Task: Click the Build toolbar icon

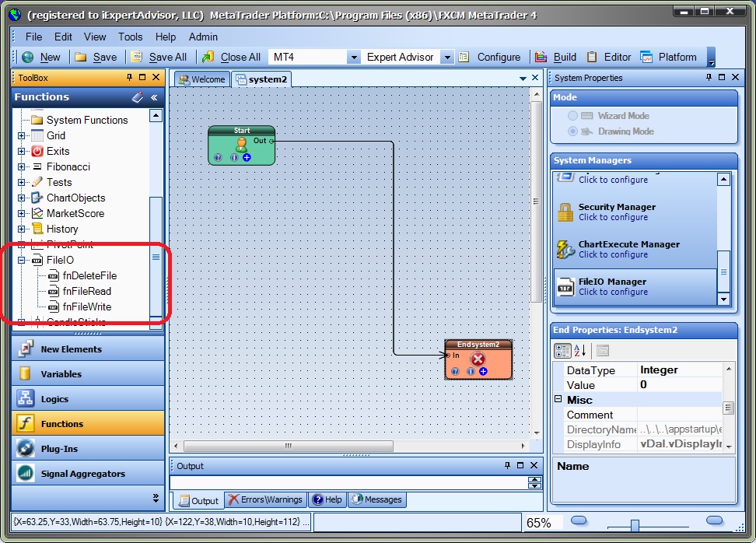Action: (x=541, y=57)
